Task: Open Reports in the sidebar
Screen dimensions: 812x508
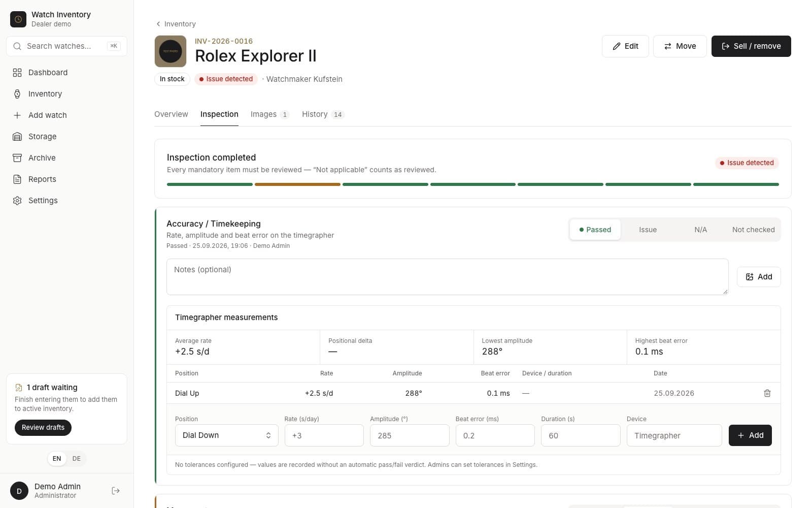Action: [66, 179]
